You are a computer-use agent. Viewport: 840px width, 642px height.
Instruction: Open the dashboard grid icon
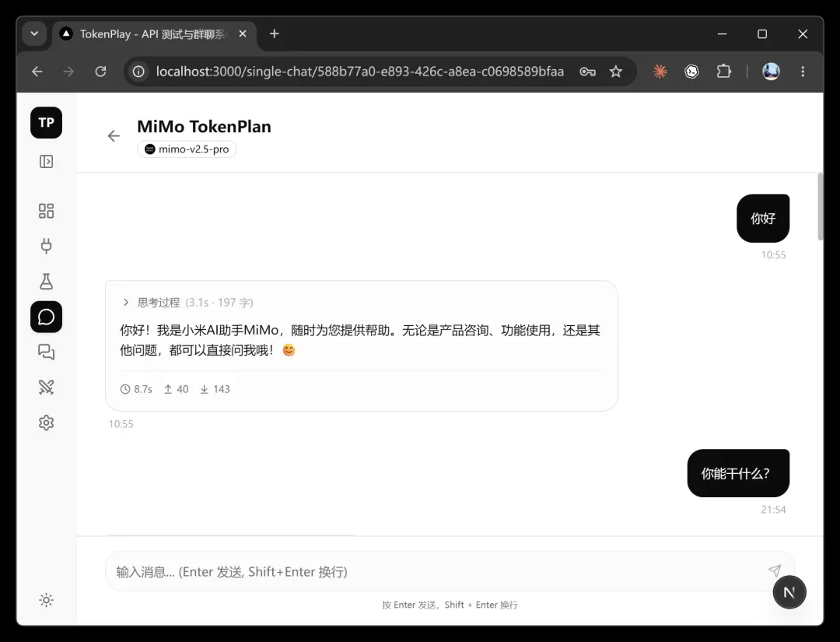click(46, 211)
